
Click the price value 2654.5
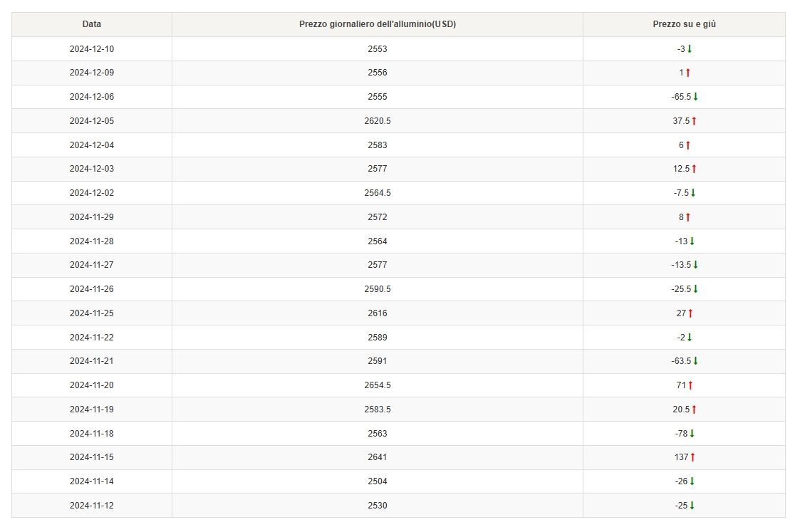[377, 385]
